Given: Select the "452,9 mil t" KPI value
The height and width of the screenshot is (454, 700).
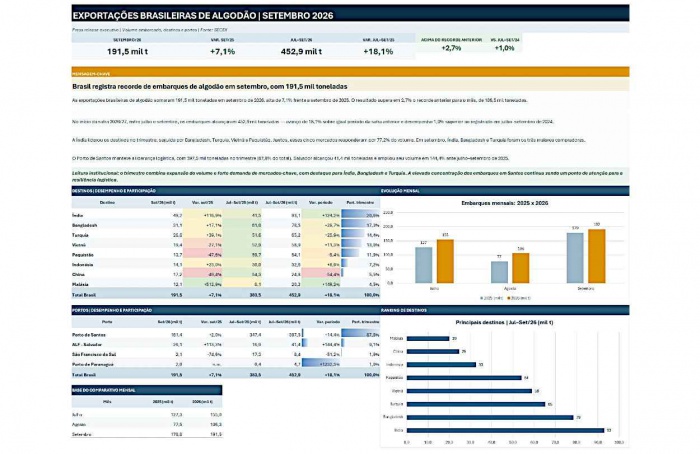Looking at the screenshot, I should click(301, 52).
